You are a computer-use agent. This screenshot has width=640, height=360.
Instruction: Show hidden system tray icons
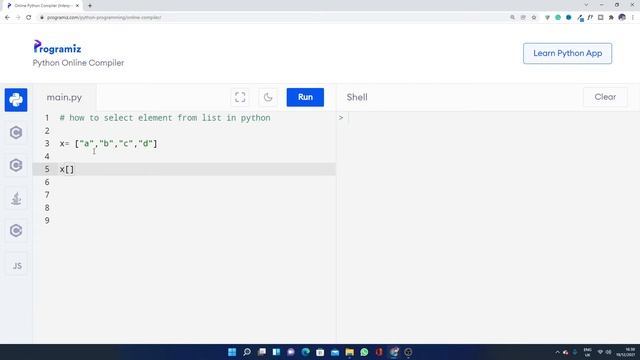(x=557, y=352)
